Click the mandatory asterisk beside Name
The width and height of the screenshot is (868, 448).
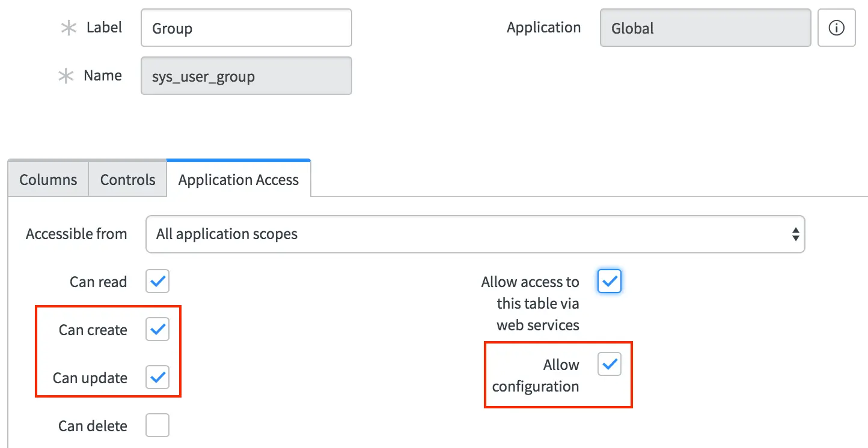point(65,76)
